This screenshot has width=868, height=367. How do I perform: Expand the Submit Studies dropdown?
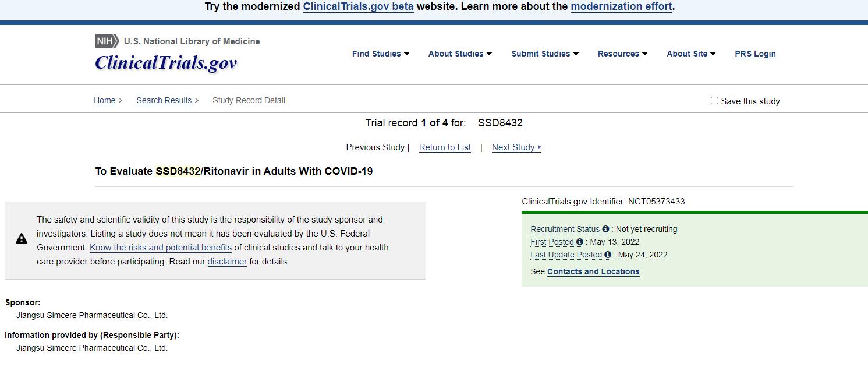click(x=545, y=54)
